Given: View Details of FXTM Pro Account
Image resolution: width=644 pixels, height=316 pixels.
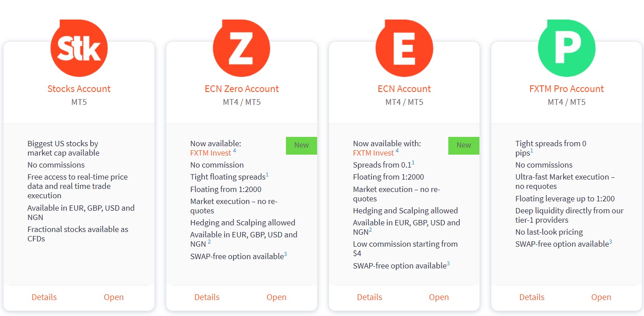Looking at the screenshot, I should point(532,297).
